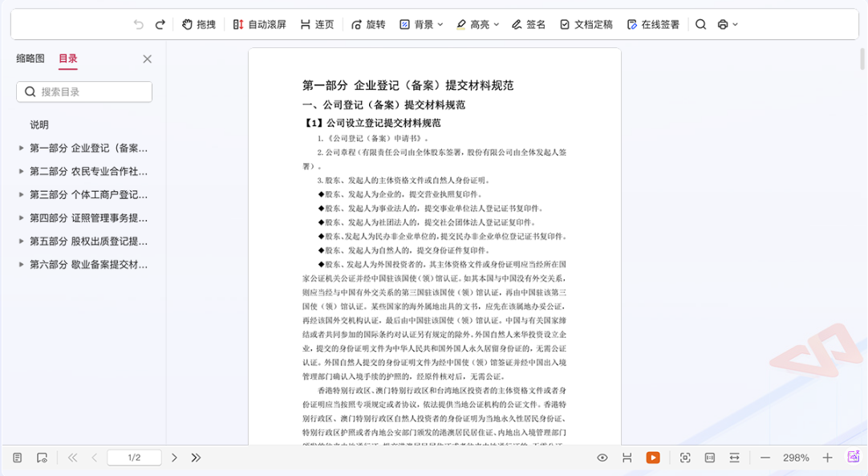868x476 pixels.
Task: Click the zoom in plus button
Action: 827,458
